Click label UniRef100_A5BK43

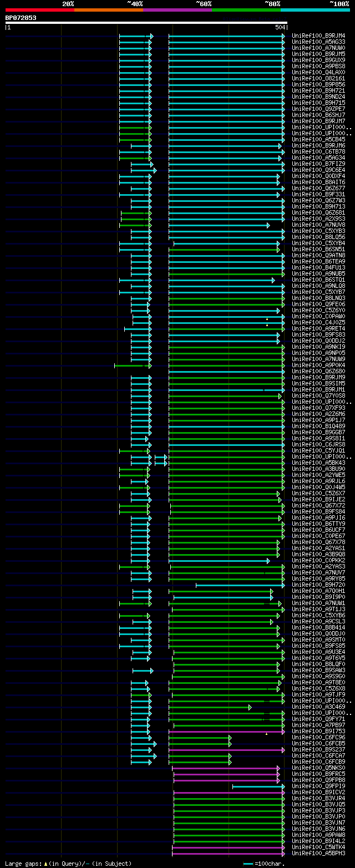point(318,463)
